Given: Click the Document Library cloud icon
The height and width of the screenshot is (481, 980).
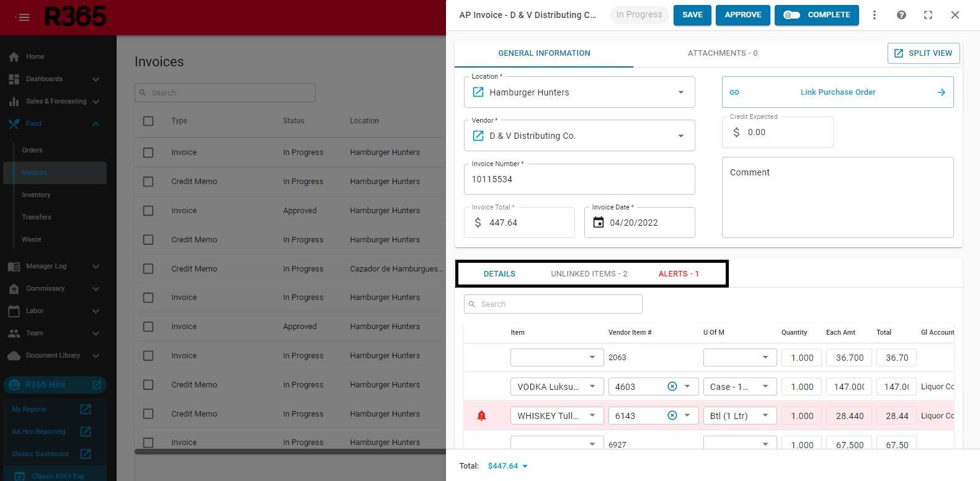Looking at the screenshot, I should [x=14, y=355].
